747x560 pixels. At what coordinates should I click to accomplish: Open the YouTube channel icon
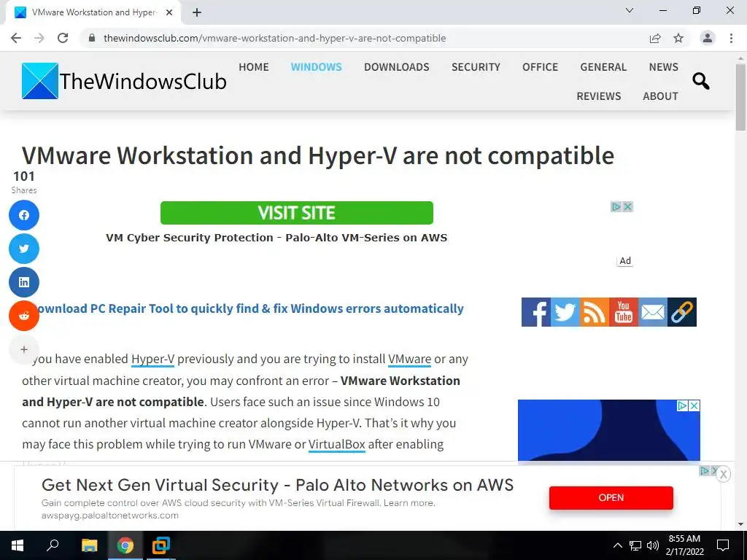pyautogui.click(x=624, y=312)
